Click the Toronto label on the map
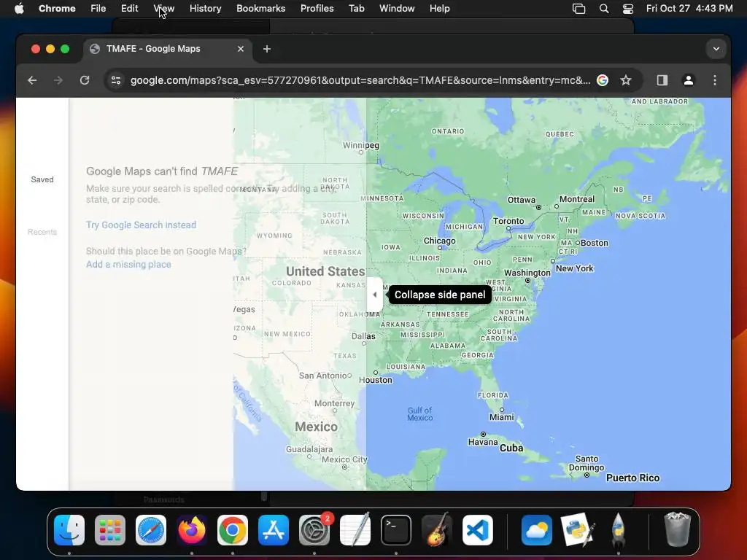The image size is (747, 560). [508, 221]
